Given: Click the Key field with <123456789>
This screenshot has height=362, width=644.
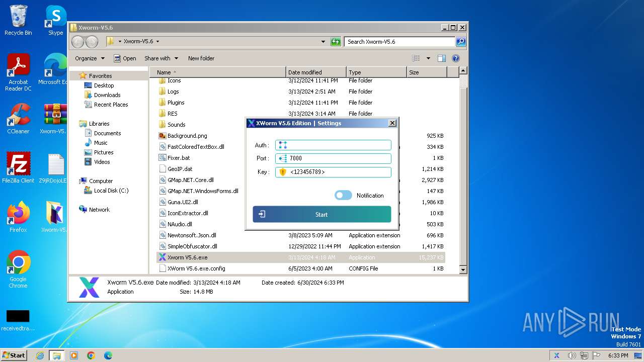Looking at the screenshot, I should pyautogui.click(x=333, y=172).
